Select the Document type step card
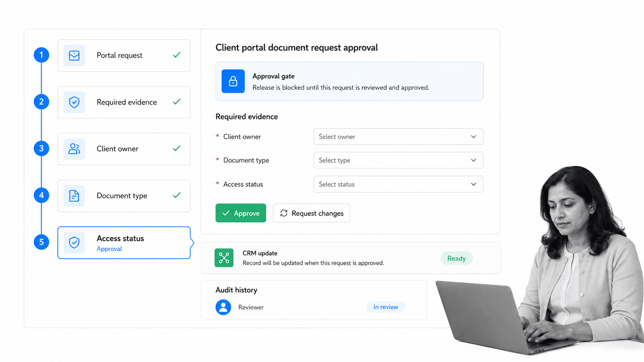Viewport: 644px width, 362px height. 124,196
